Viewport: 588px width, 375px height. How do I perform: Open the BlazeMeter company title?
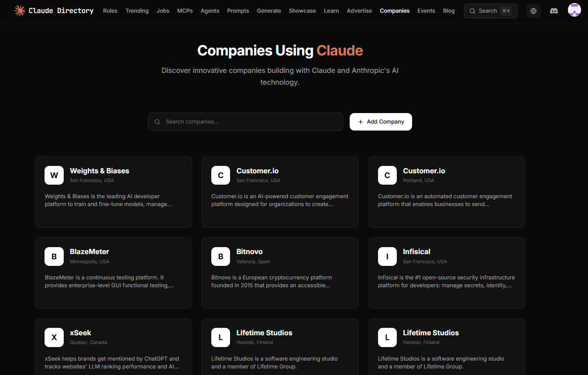(x=89, y=251)
